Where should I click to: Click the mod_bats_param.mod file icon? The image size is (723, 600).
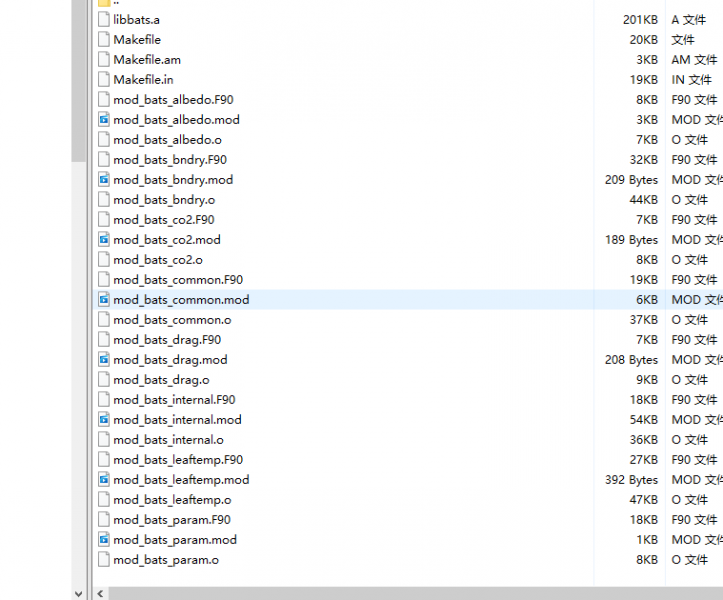click(x=104, y=540)
